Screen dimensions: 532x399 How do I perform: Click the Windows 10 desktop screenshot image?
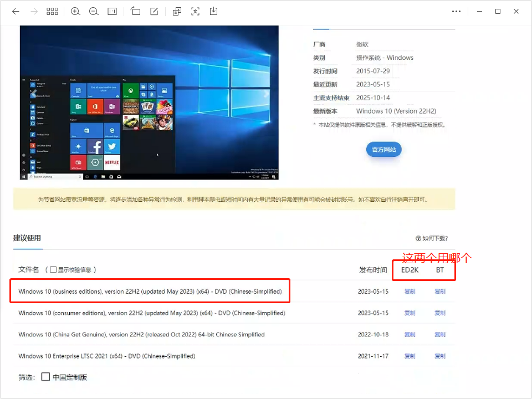point(149,103)
